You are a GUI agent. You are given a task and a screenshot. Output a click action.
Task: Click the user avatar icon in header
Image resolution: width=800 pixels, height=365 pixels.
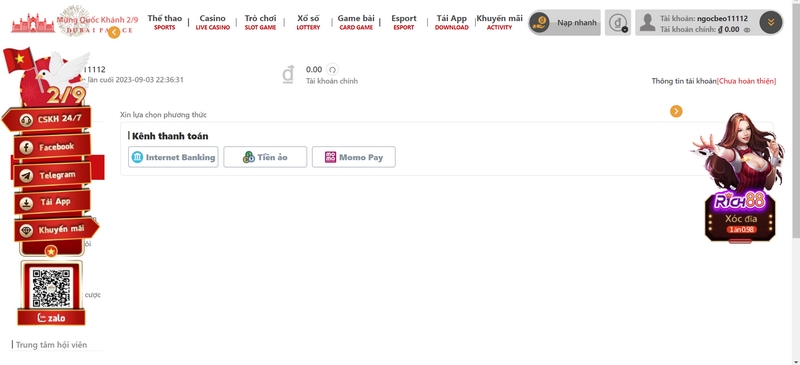pos(647,22)
